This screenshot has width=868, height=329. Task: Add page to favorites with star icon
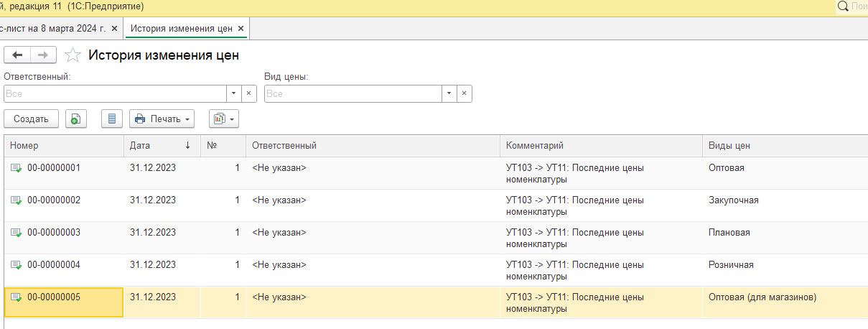[x=73, y=55]
